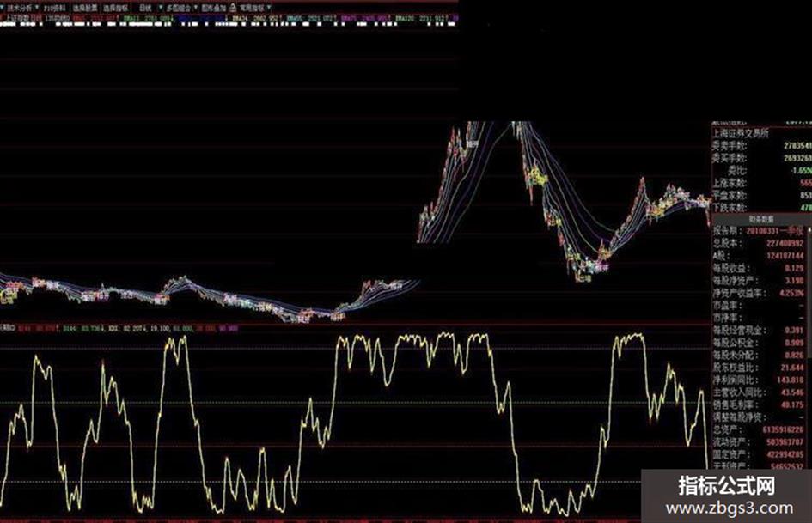
Task: Select the 销售毛利率 row
Action: point(759,404)
